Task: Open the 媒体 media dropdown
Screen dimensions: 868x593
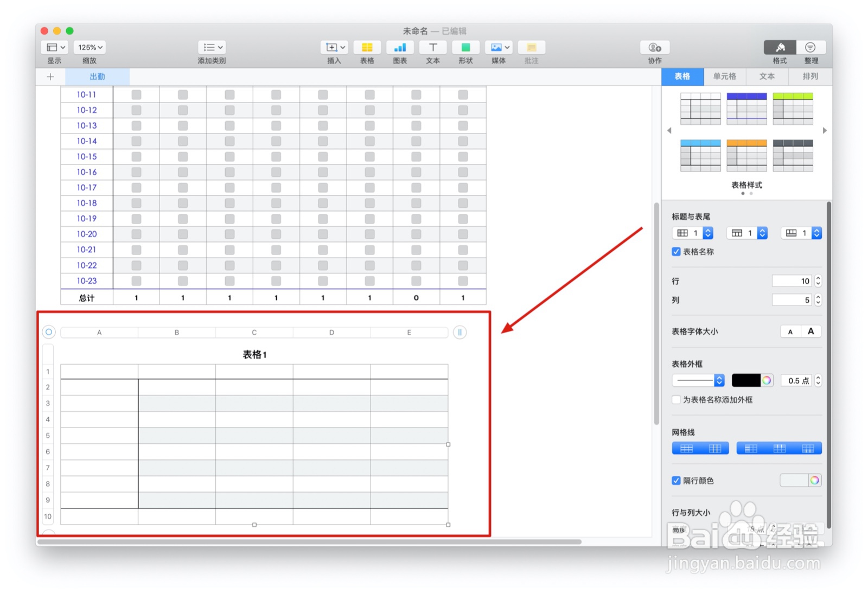Action: 499,47
